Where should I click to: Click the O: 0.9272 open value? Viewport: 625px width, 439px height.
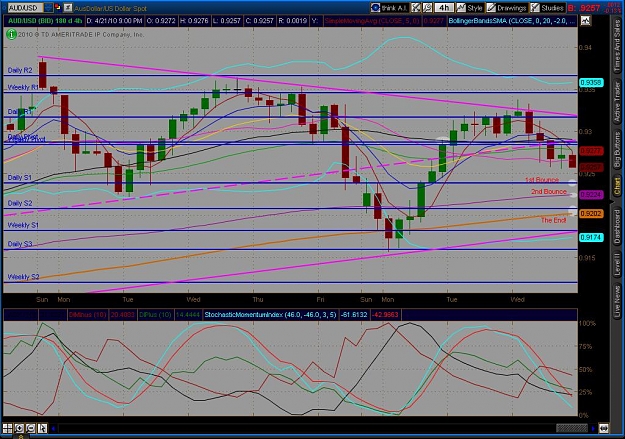[161, 21]
